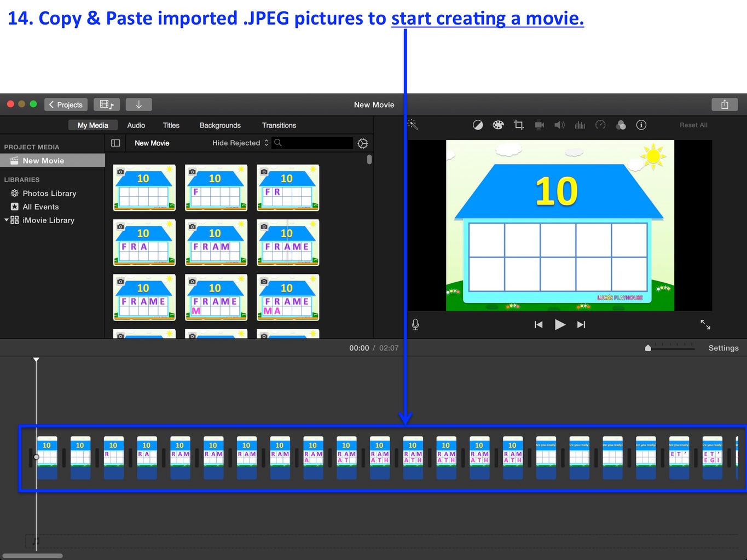Image resolution: width=747 pixels, height=560 pixels.
Task: Open the New Movie event selector
Action: click(x=152, y=143)
